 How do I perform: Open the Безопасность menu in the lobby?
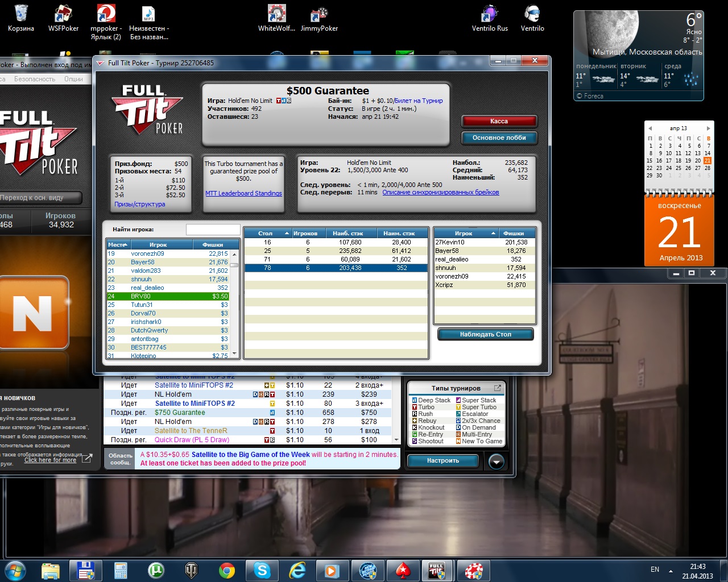35,79
